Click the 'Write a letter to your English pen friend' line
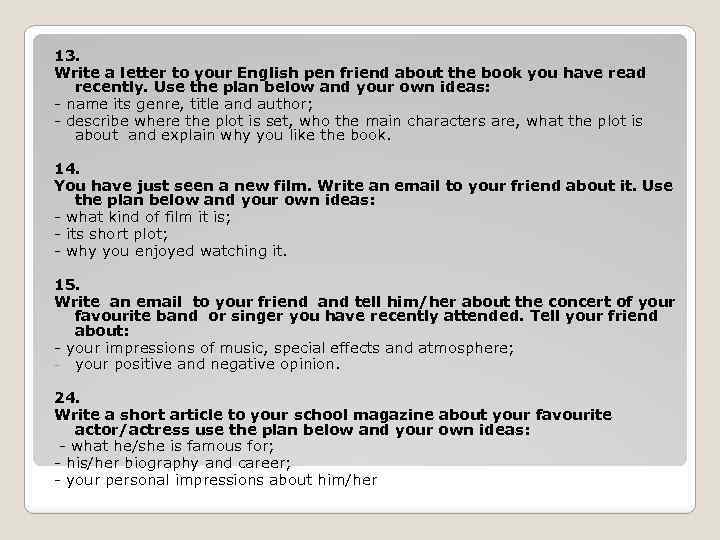Image resolution: width=720 pixels, height=540 pixels. (350, 72)
